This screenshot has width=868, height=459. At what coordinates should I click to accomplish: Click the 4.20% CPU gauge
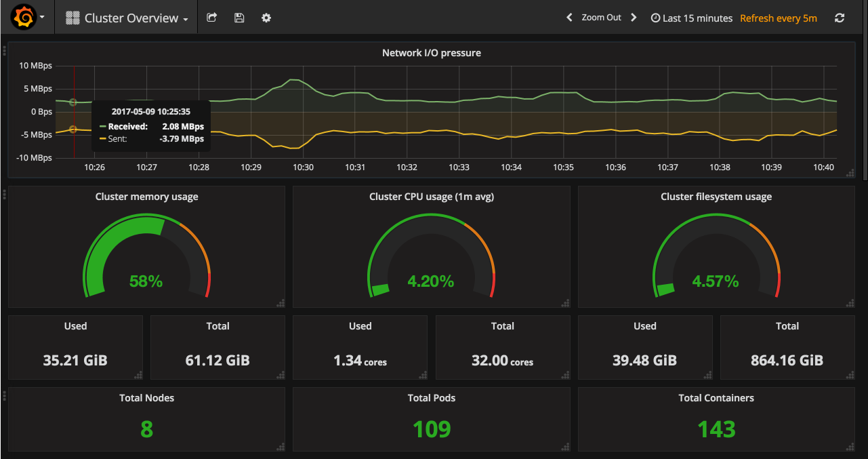coord(432,256)
